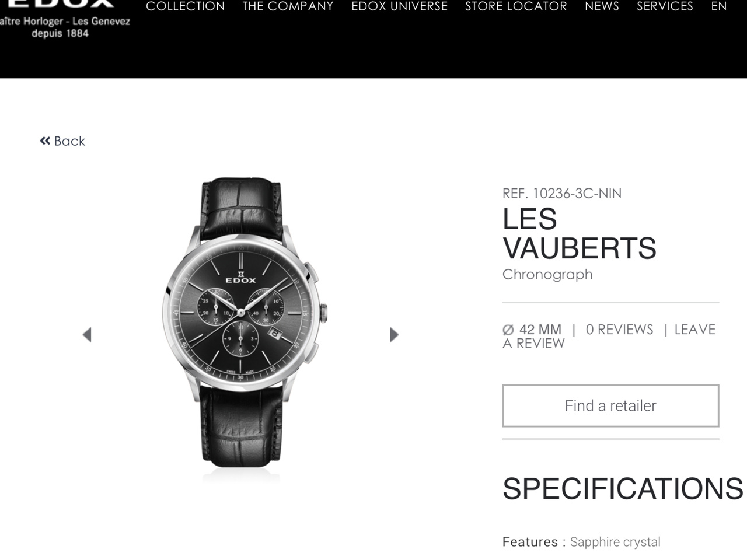Click the previous image arrow
This screenshot has height=560, width=747.
[x=87, y=335]
